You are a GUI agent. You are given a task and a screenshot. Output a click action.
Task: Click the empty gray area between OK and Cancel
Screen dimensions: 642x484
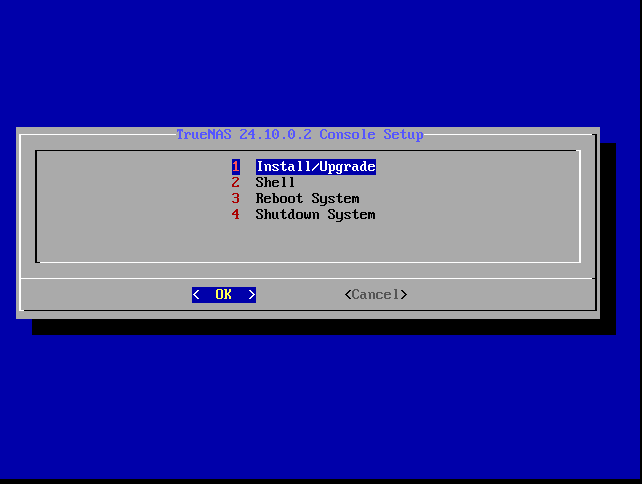300,295
